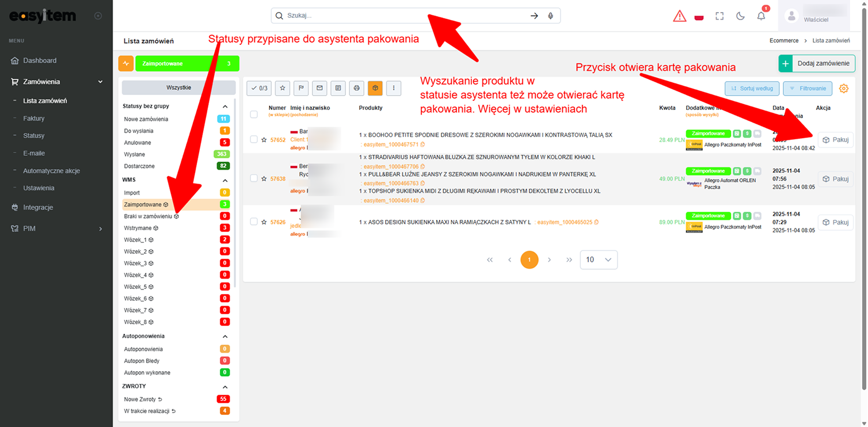This screenshot has height=427, width=868.
Task: Enter fullscreen mode icon
Action: 719,16
